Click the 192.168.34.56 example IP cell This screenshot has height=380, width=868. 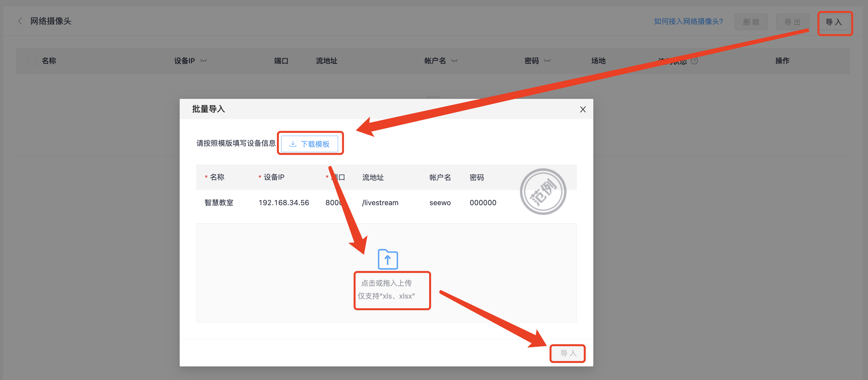284,203
